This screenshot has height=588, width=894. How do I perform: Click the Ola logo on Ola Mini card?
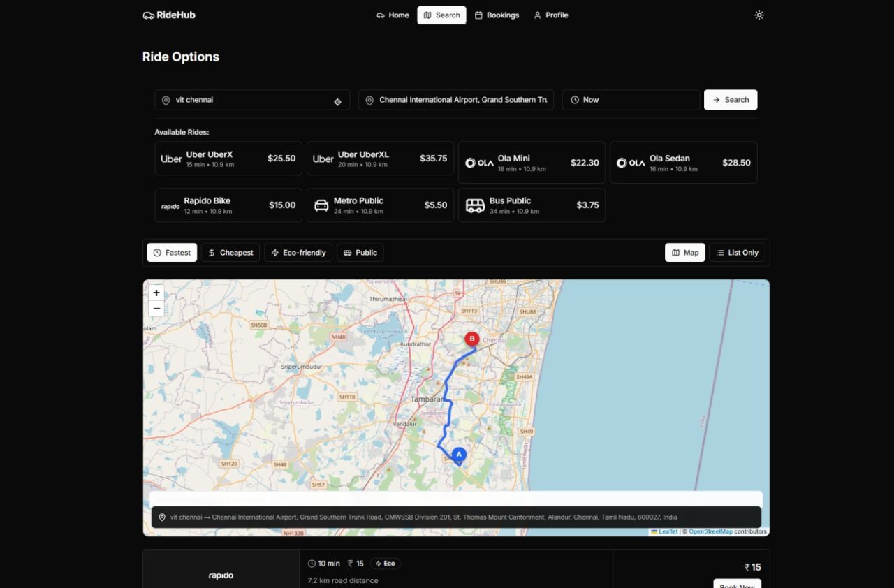479,163
